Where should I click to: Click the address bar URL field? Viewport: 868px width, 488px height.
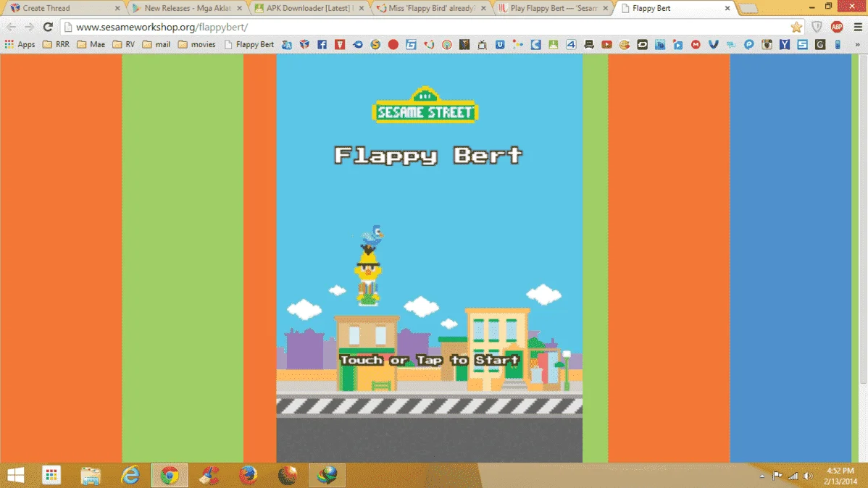(x=426, y=27)
